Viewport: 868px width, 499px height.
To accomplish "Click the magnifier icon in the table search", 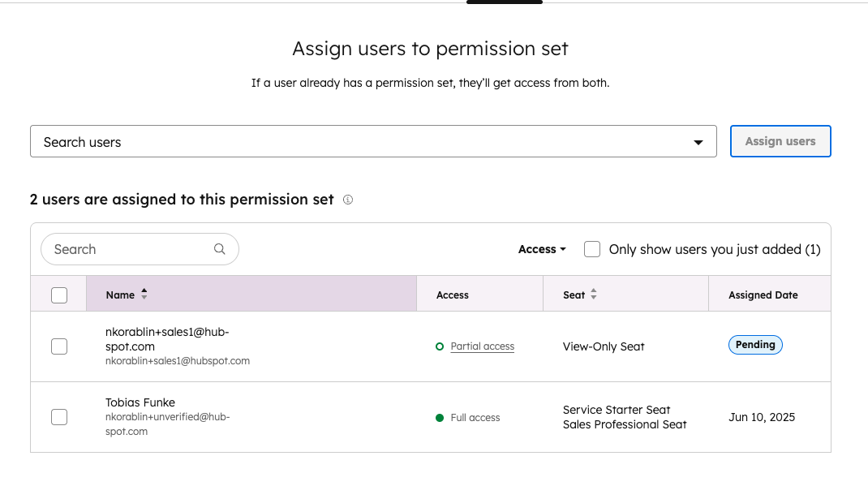I will (220, 249).
